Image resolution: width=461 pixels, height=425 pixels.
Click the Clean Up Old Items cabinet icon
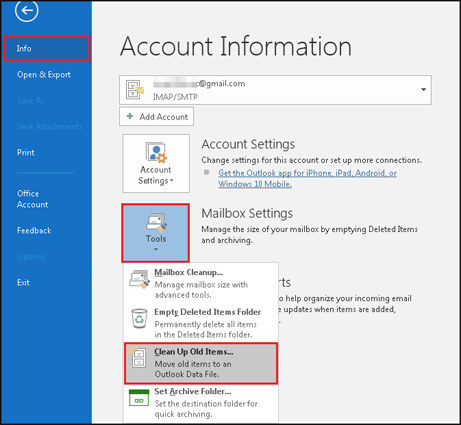click(x=138, y=357)
